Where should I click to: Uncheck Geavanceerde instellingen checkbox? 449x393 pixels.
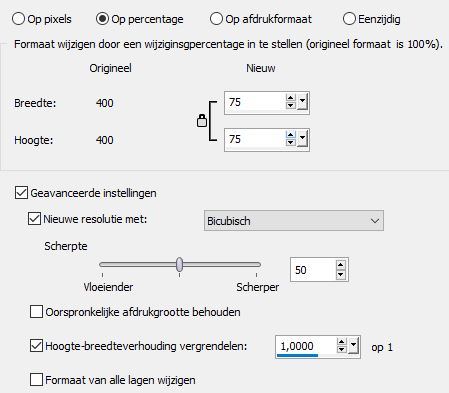point(21,193)
